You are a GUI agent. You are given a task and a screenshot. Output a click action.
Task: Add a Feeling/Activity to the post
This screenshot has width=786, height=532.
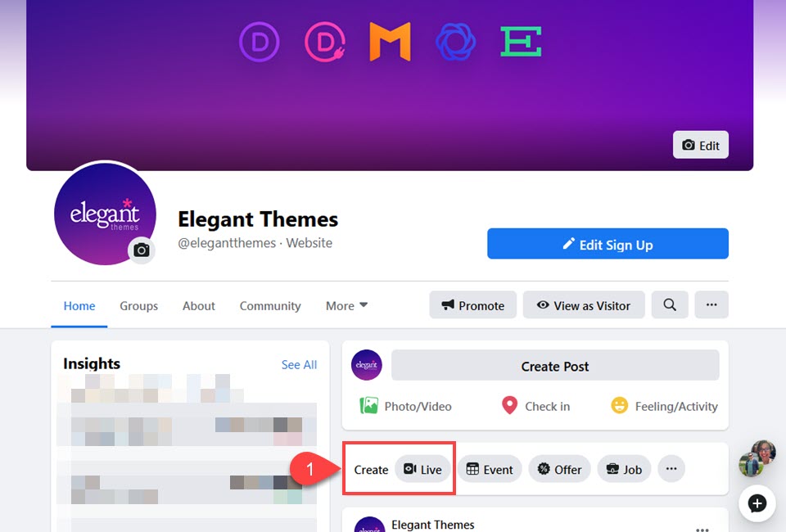tap(664, 406)
